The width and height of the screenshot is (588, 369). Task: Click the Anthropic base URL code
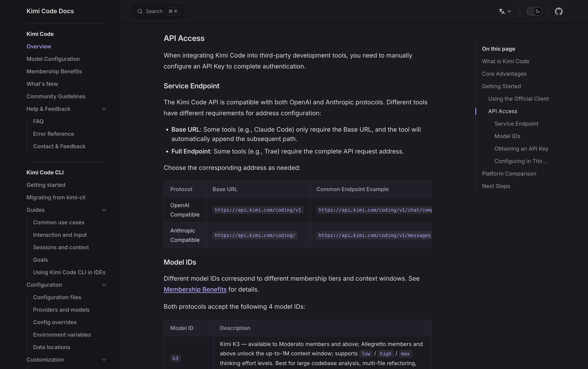point(255,235)
